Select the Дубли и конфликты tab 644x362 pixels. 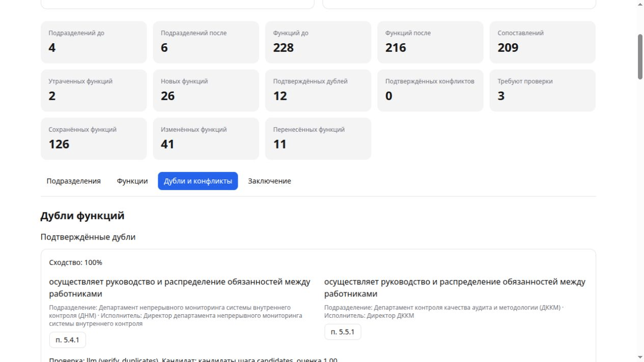[x=198, y=181]
